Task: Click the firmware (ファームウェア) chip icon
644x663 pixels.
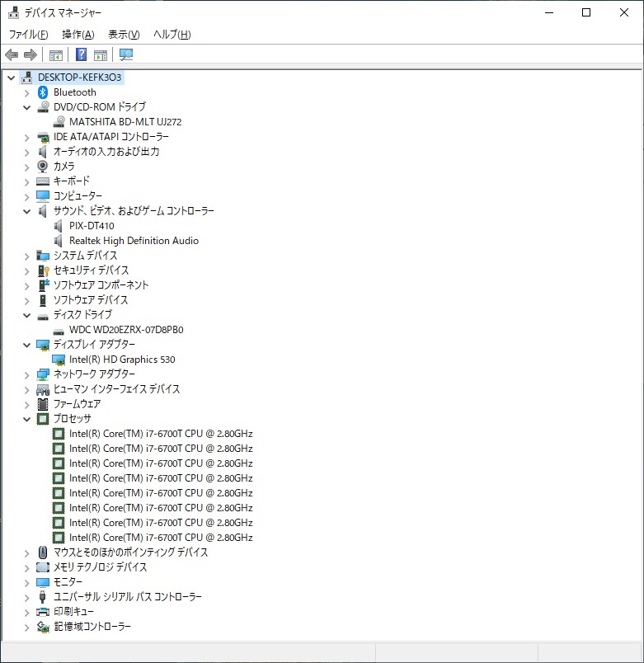Action: coord(43,404)
